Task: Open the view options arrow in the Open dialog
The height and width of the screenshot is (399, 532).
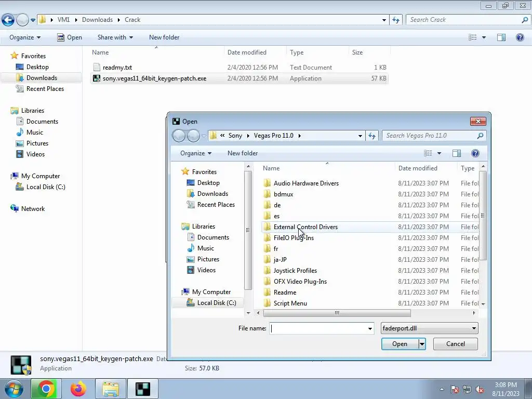Action: [439, 153]
